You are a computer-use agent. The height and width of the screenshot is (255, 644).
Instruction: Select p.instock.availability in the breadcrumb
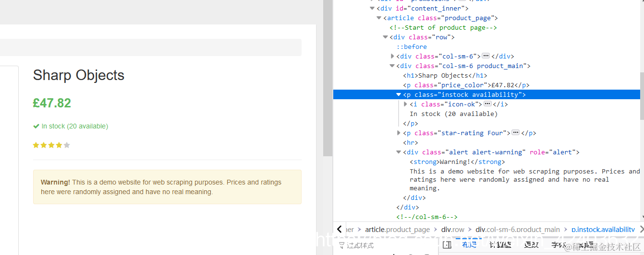tap(603, 230)
